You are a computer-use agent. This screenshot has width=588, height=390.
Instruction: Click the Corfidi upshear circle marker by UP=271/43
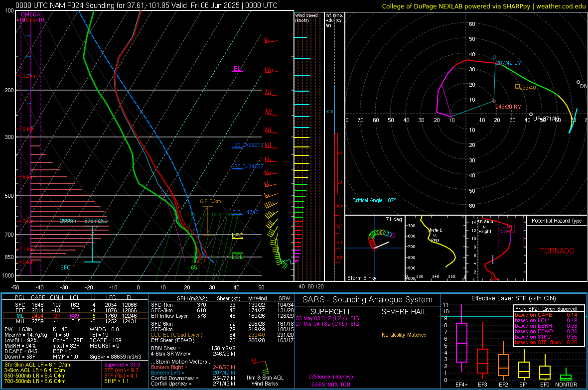pyautogui.click(x=531, y=115)
